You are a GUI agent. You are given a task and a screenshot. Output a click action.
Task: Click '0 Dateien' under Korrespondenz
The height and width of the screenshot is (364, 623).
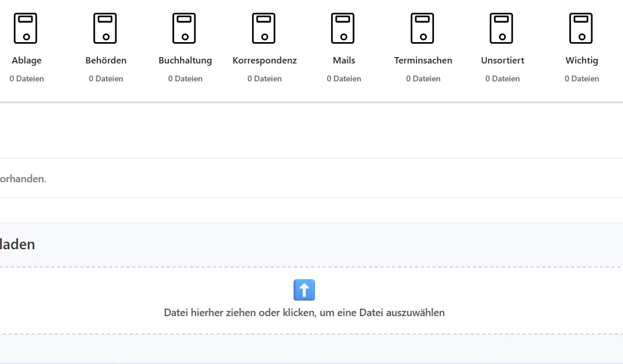(265, 78)
